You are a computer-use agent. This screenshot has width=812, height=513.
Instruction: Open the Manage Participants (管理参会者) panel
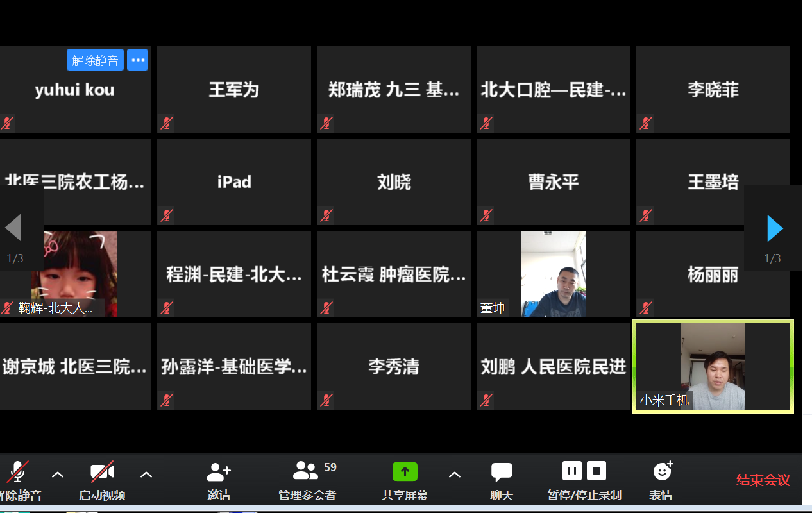point(307,473)
